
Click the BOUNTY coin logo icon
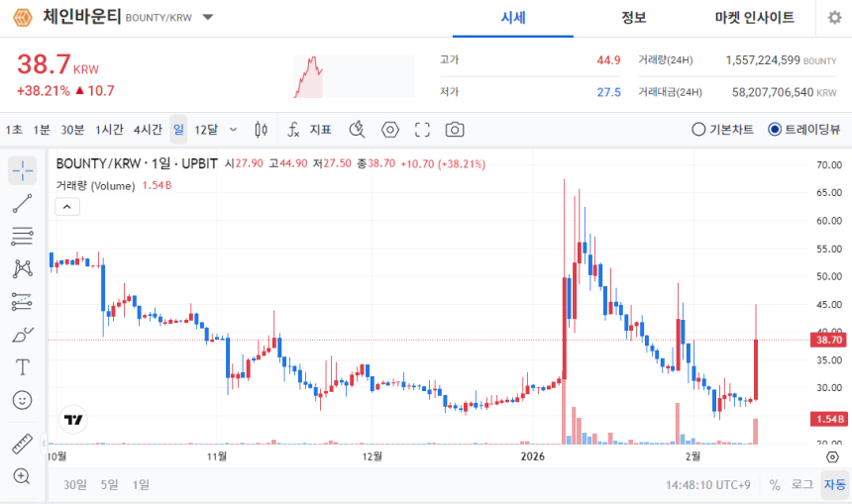point(22,18)
